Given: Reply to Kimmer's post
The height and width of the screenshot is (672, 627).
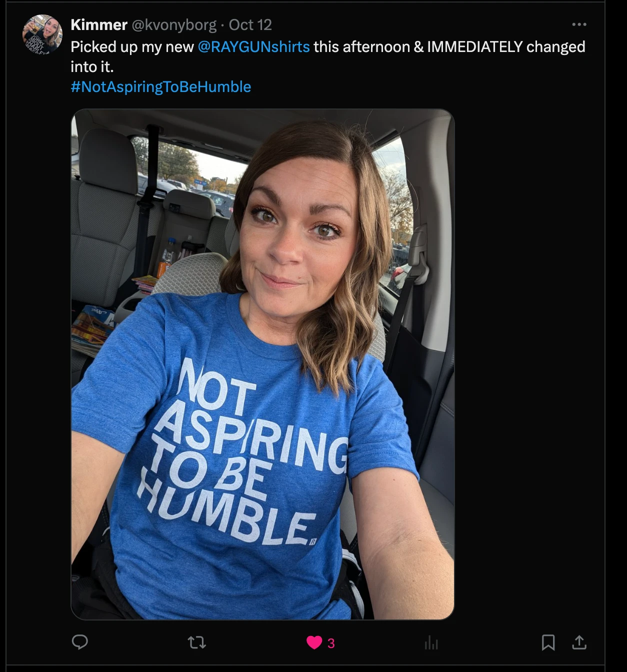Looking at the screenshot, I should pos(80,642).
